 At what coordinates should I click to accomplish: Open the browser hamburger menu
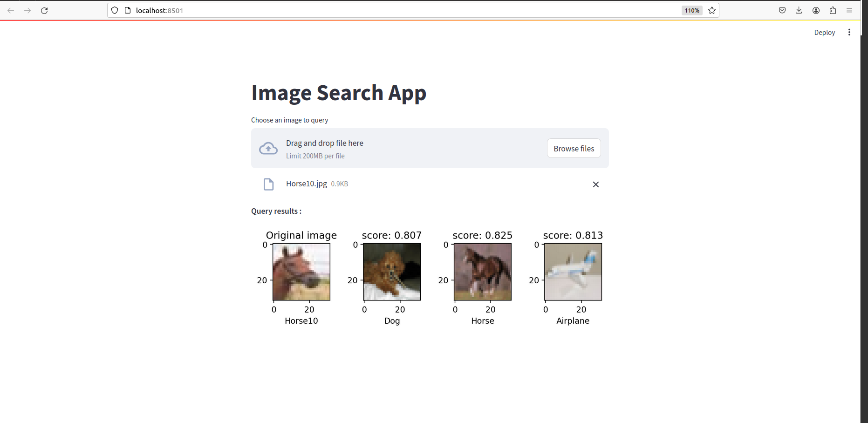pyautogui.click(x=849, y=10)
